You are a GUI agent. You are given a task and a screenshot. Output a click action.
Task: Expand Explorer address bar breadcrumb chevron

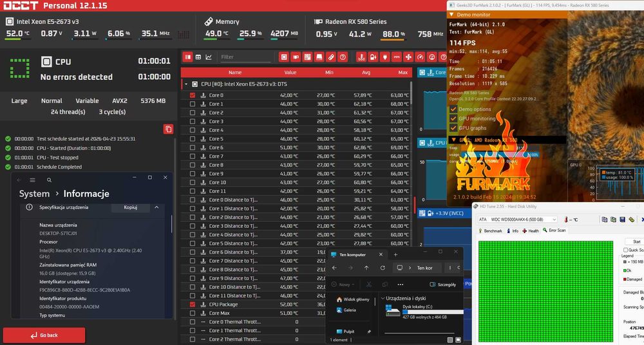click(410, 268)
